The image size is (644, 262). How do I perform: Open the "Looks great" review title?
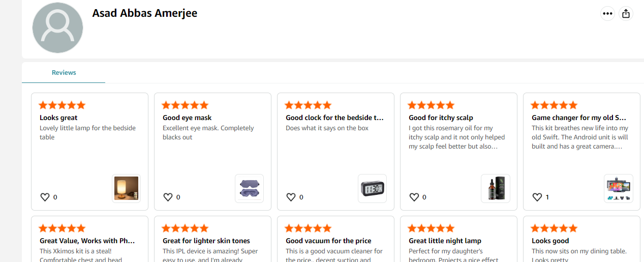pos(58,118)
